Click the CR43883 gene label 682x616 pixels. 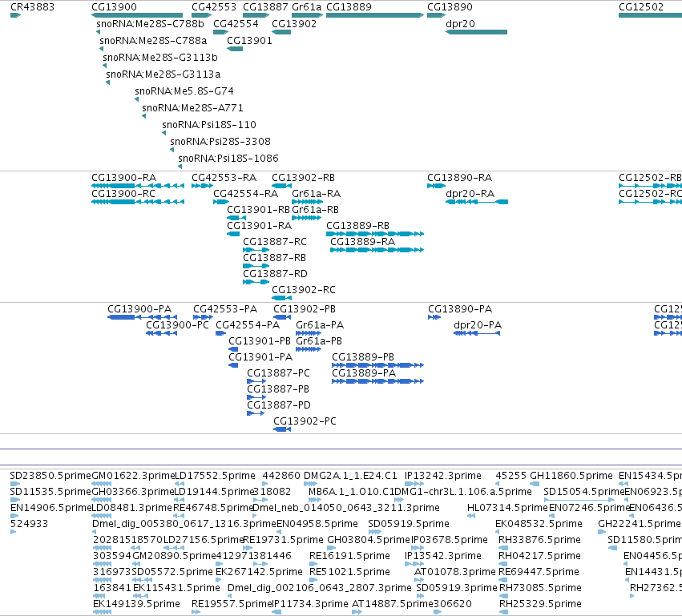pyautogui.click(x=32, y=7)
